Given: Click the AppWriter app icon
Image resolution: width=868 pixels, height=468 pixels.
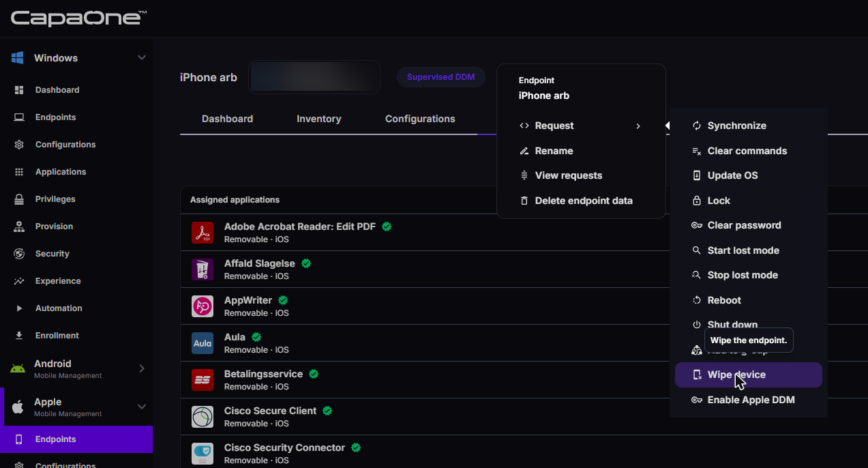Looking at the screenshot, I should click(x=203, y=306).
